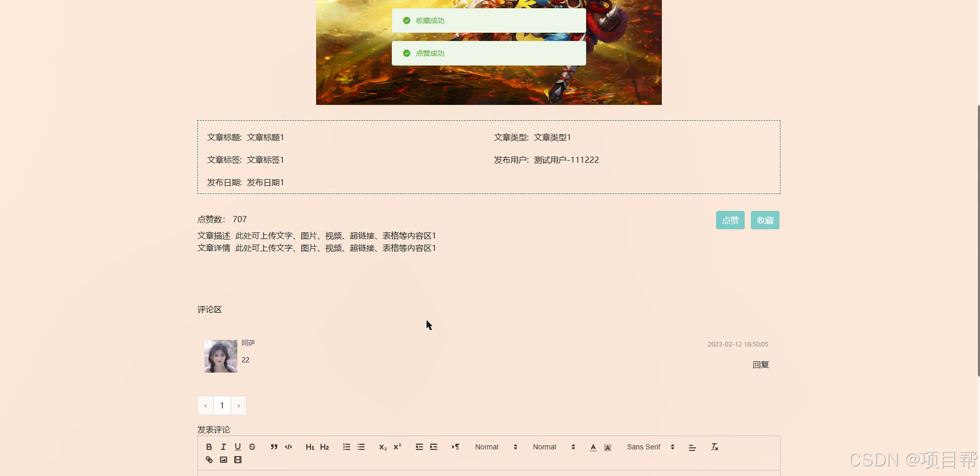
Task: Click the 收藏成功 notification
Action: (x=488, y=20)
